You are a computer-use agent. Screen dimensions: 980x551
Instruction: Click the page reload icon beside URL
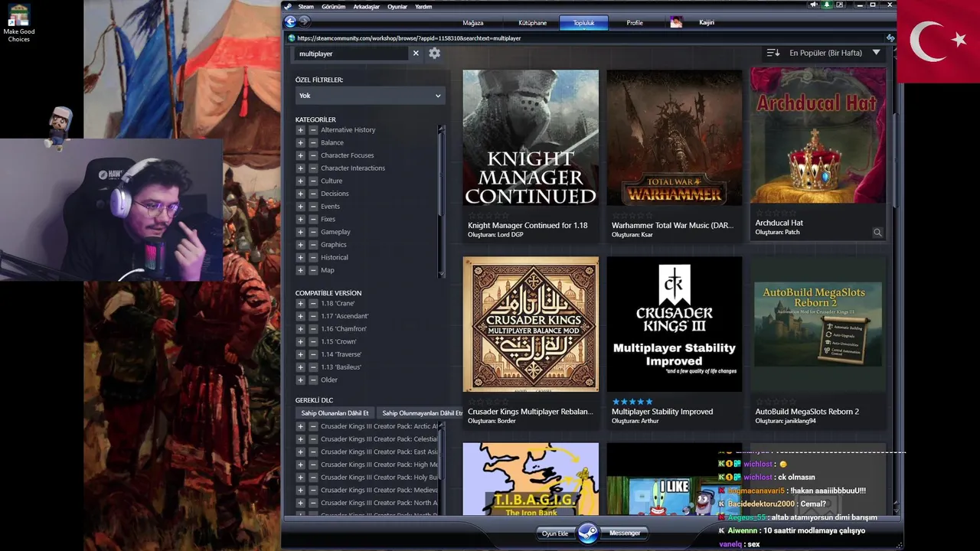pyautogui.click(x=890, y=37)
